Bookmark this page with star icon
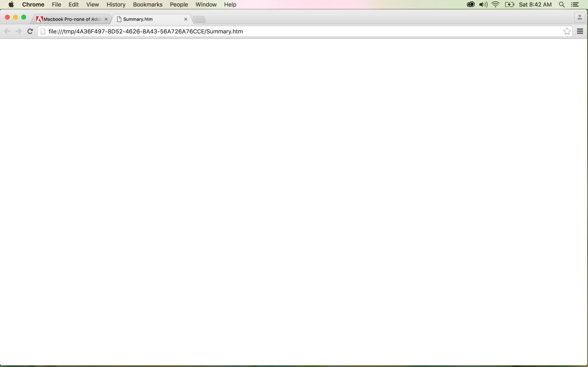The width and height of the screenshot is (588, 367). (x=567, y=31)
